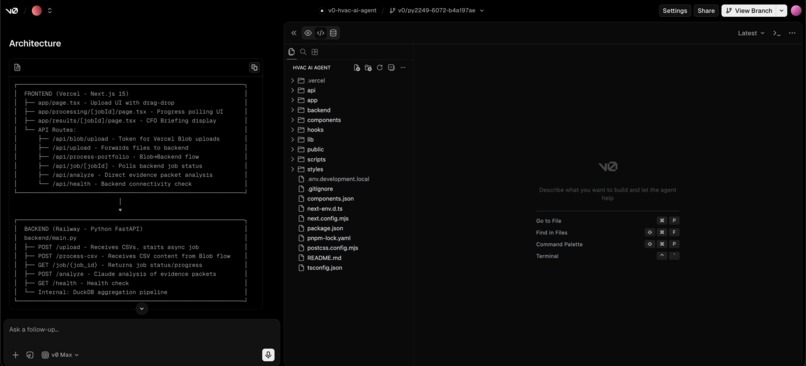The image size is (806, 366).
Task: Click the HVAC AI AGENT explorer header
Action: [x=312, y=67]
